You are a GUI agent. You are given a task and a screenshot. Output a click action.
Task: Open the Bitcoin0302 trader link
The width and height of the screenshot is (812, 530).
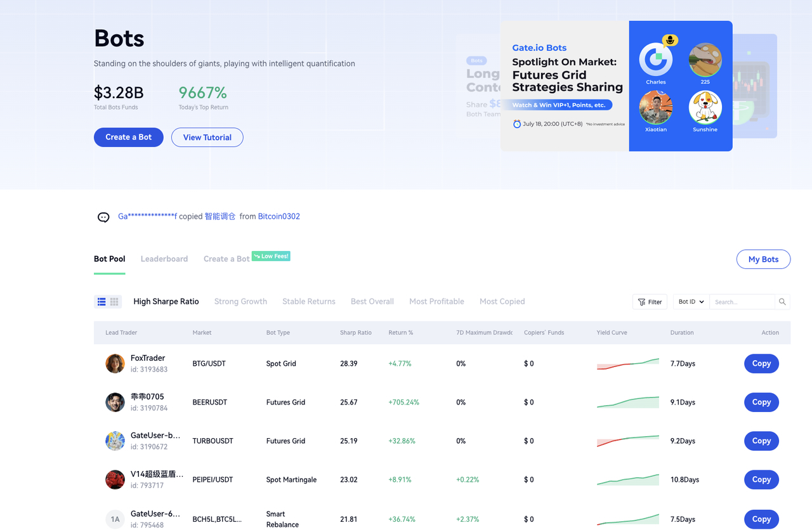pos(278,217)
